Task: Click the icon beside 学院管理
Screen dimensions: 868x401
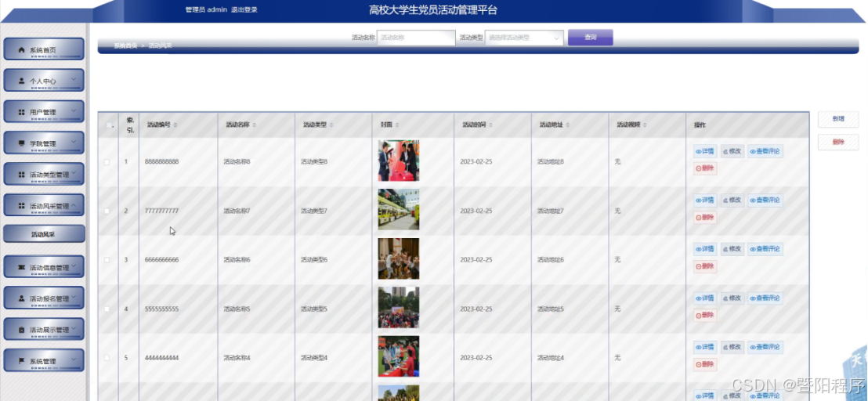Action: [x=22, y=143]
